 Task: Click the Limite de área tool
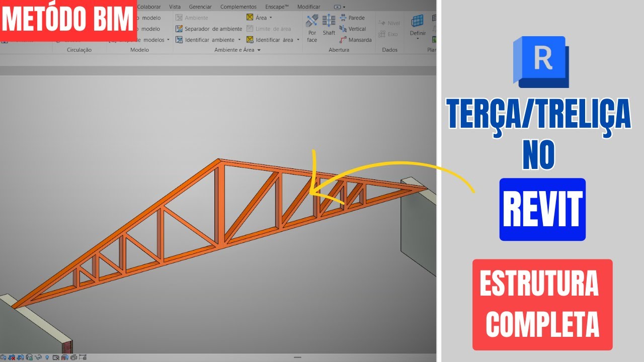[269, 29]
